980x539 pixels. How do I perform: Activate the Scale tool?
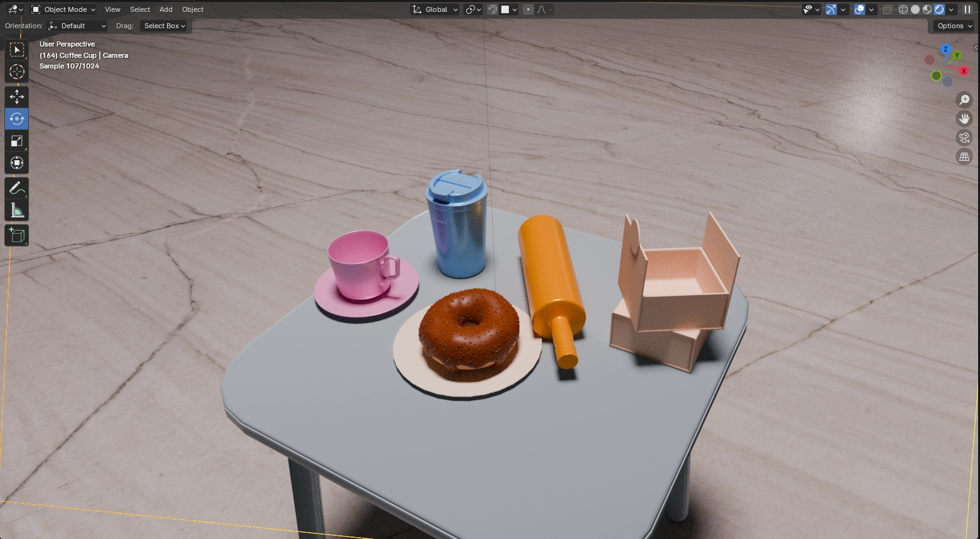(17, 141)
